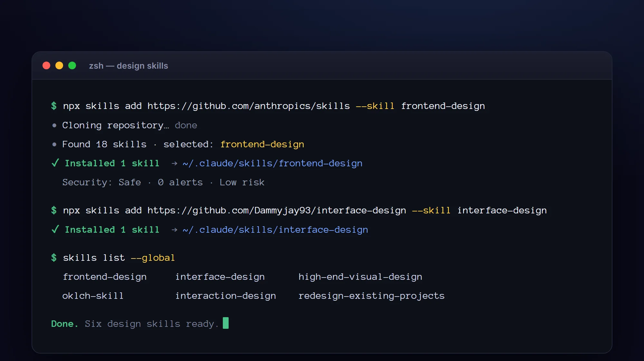Click 'frontend-design' argument in the first command
The image size is (644, 361).
(x=443, y=106)
